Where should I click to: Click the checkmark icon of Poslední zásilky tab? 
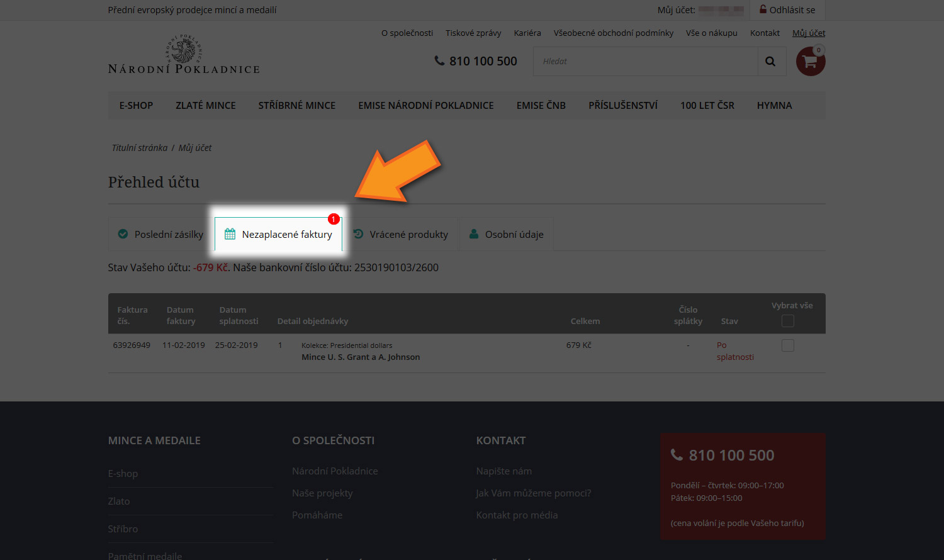point(123,234)
